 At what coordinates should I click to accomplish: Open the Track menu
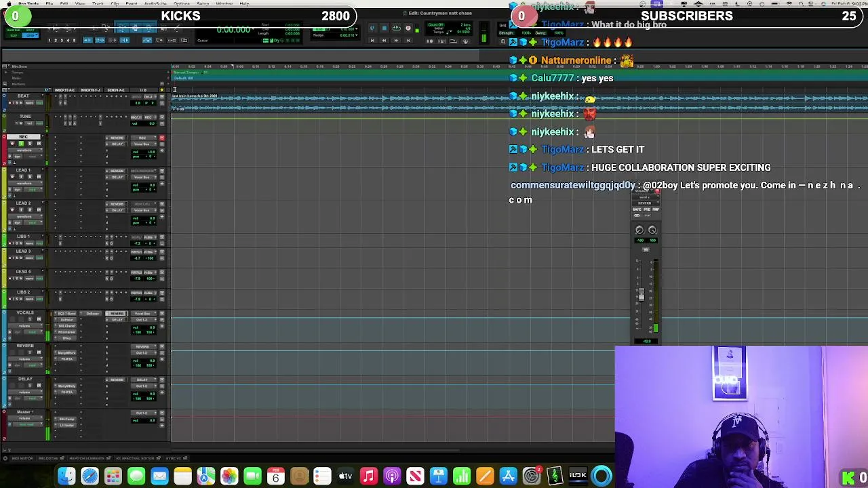point(98,3)
